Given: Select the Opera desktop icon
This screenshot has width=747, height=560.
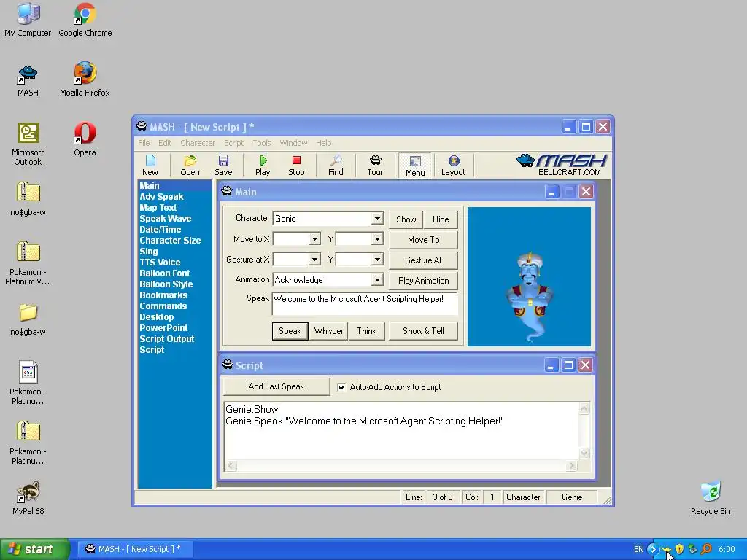Looking at the screenshot, I should 85,139.
